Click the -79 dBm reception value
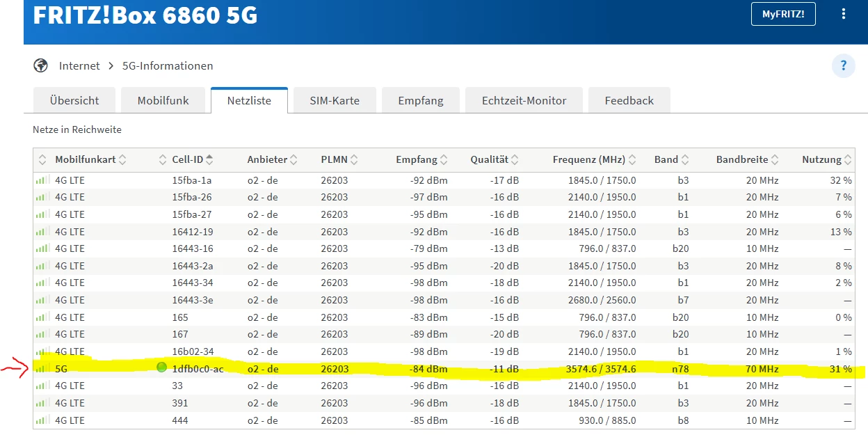Screen dimensions: 868x435 tap(428, 248)
